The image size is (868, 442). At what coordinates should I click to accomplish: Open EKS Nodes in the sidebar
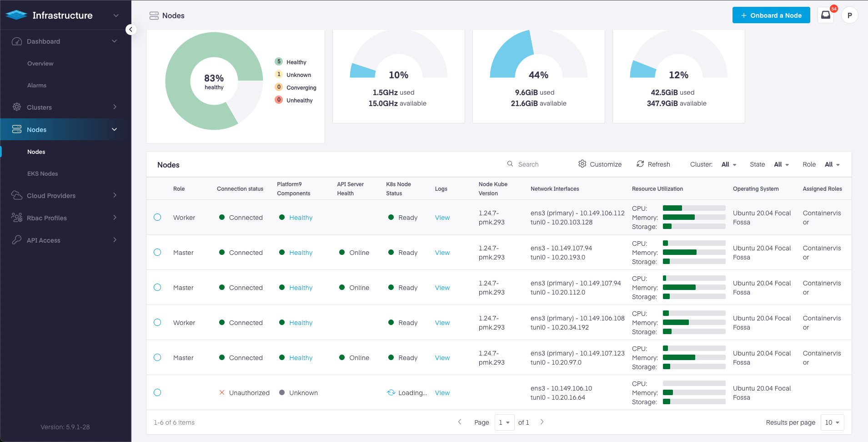tap(42, 173)
